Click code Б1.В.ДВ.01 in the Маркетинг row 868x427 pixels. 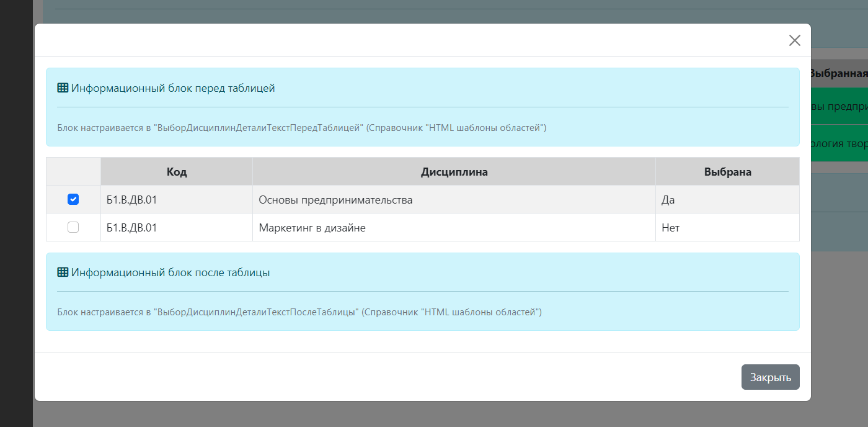coord(131,228)
